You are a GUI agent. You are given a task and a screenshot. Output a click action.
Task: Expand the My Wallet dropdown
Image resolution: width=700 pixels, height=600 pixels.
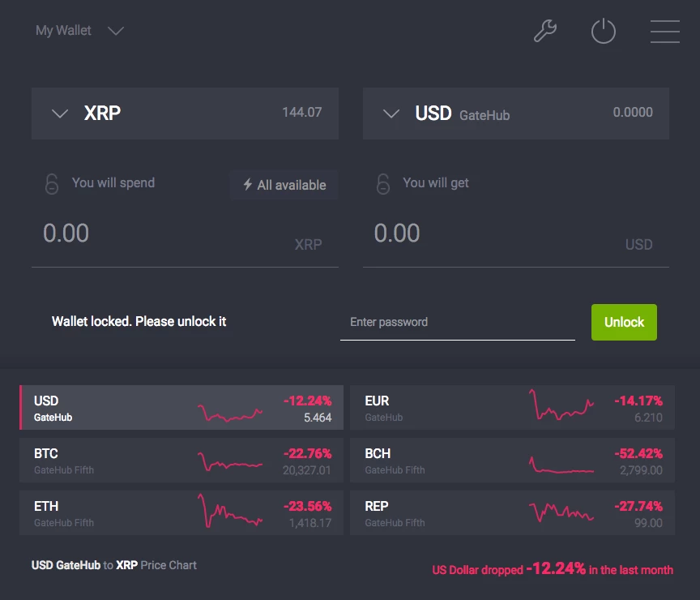[115, 31]
